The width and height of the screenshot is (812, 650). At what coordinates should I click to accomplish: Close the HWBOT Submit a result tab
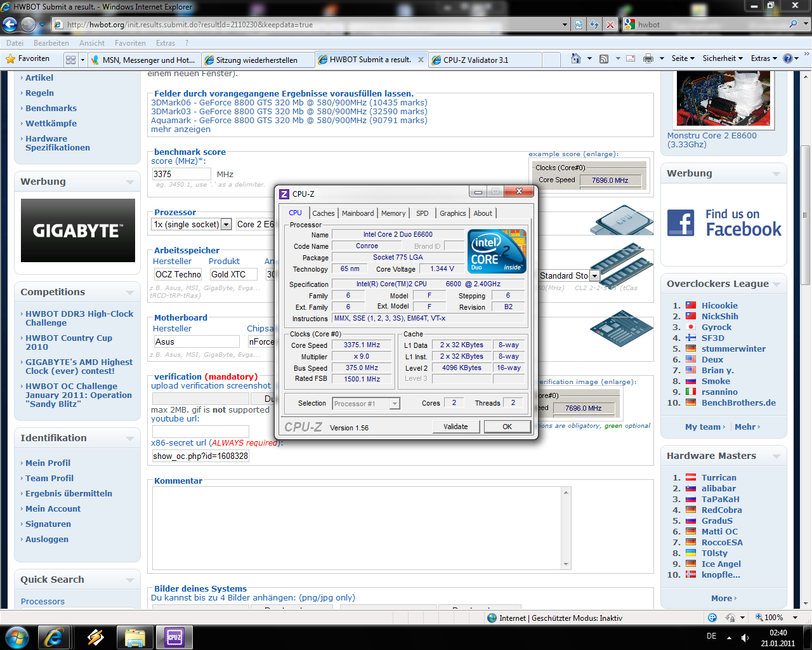pyautogui.click(x=421, y=60)
